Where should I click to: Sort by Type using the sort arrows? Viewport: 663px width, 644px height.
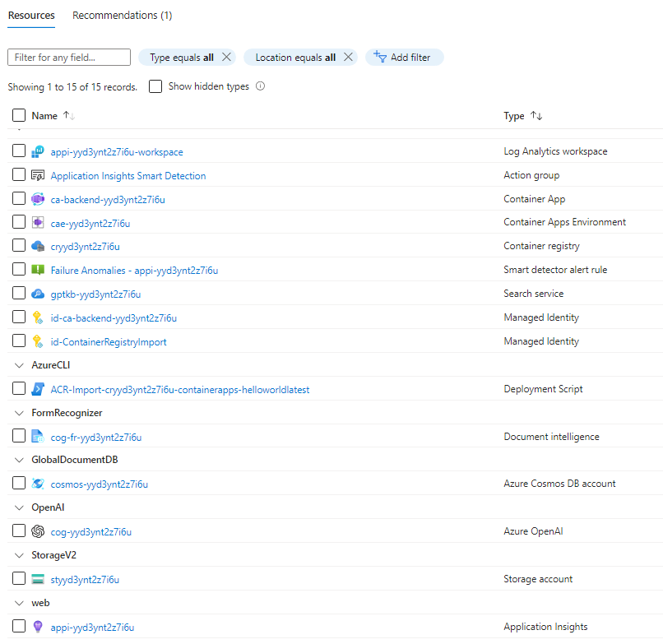tap(536, 115)
